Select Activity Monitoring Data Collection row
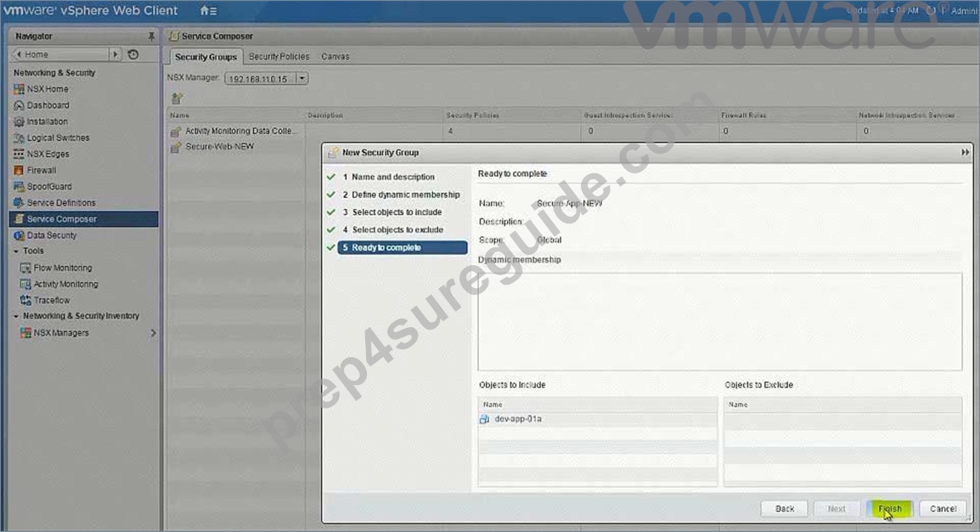The height and width of the screenshot is (532, 980). (240, 131)
